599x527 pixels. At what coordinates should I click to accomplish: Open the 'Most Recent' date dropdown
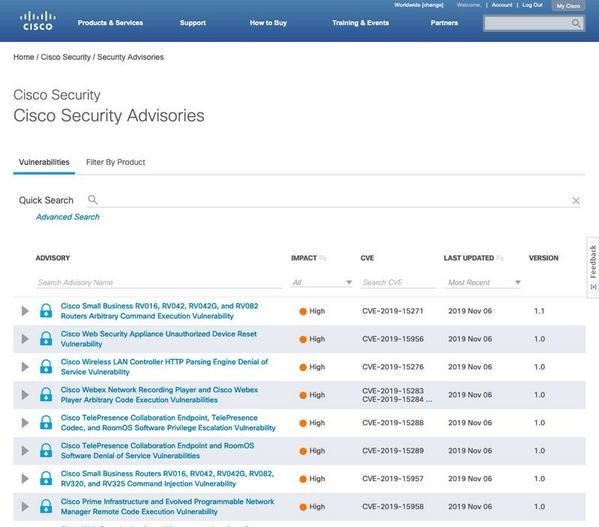pos(483,283)
